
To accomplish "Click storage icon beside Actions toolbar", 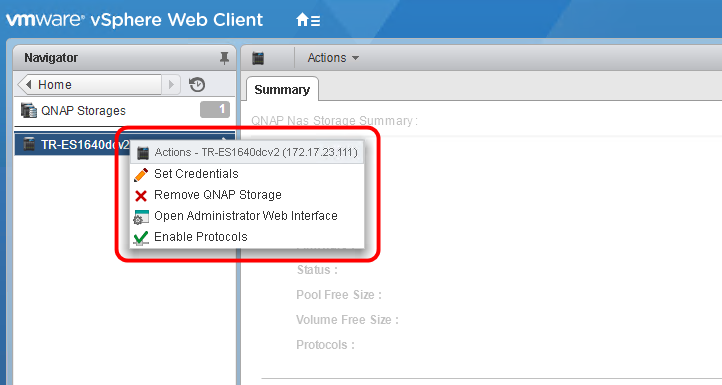I will pos(258,58).
